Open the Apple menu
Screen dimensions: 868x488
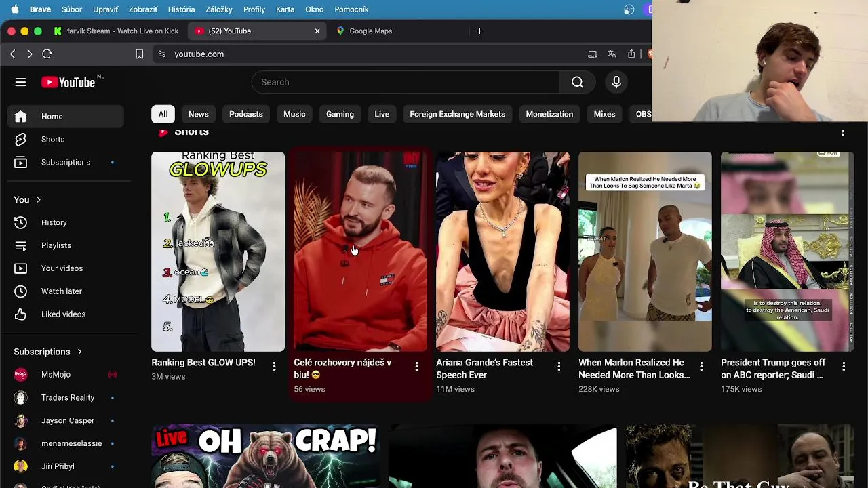point(14,9)
